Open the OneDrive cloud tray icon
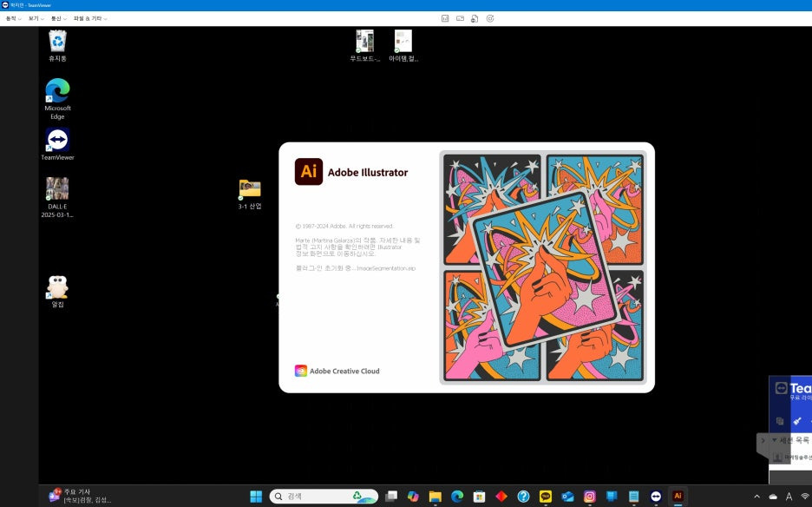 click(773, 496)
